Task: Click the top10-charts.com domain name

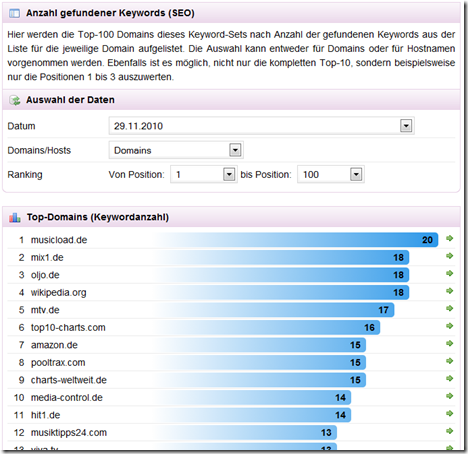Action: (x=68, y=328)
